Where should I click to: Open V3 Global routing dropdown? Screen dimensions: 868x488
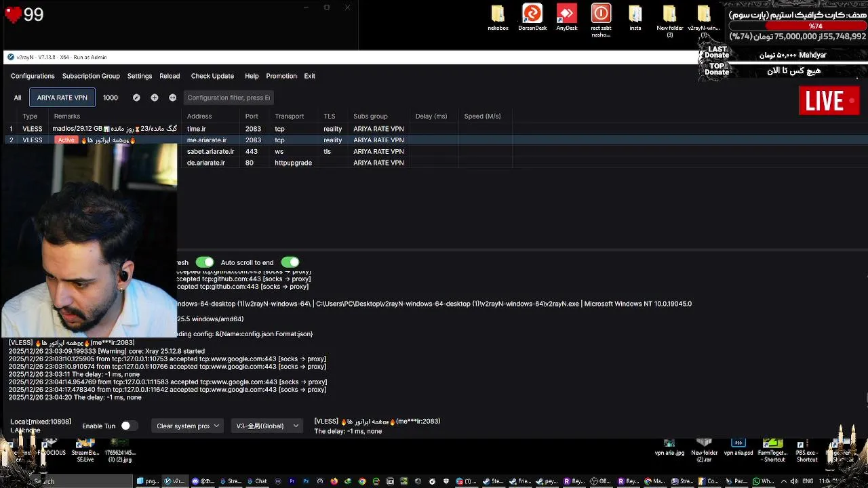[x=267, y=426]
